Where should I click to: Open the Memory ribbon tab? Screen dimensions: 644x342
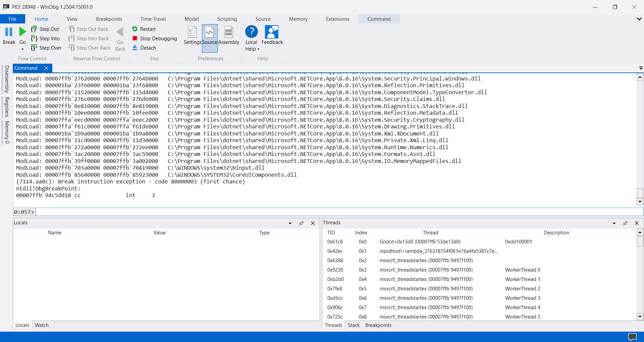click(x=298, y=19)
